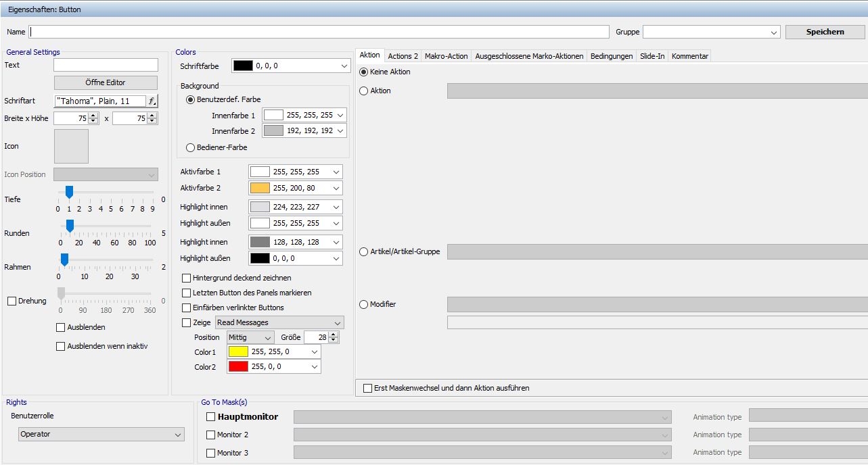Go to the Bedingungen tab
Viewport: 868px width, 465px height.
pyautogui.click(x=612, y=56)
